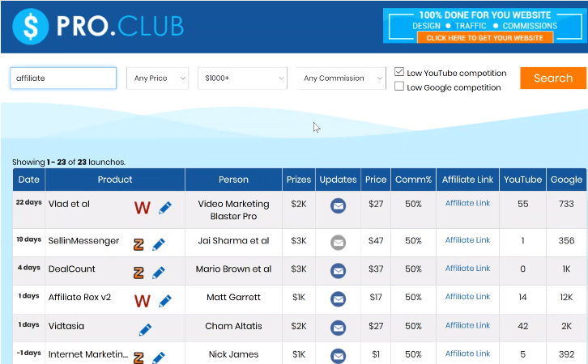Viewport: 588px width, 364px height.
Task: Open JVZoo icon for DealCount
Action: click(x=138, y=273)
